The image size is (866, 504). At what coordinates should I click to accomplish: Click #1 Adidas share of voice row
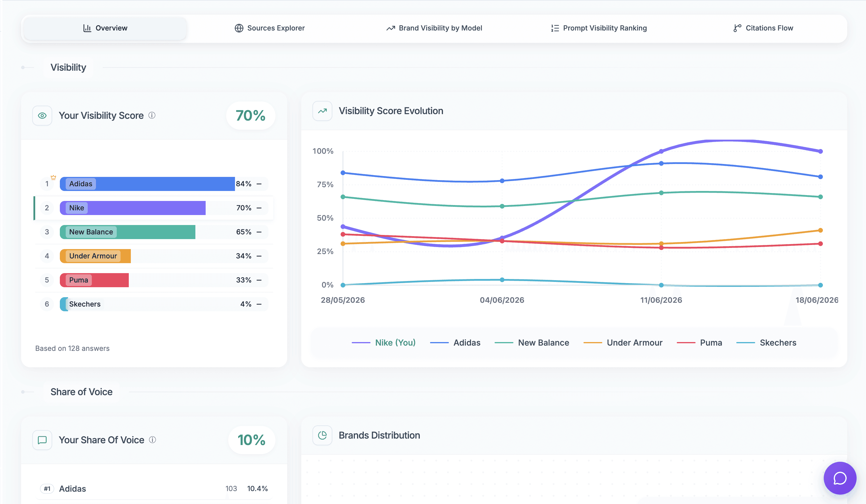(x=154, y=488)
